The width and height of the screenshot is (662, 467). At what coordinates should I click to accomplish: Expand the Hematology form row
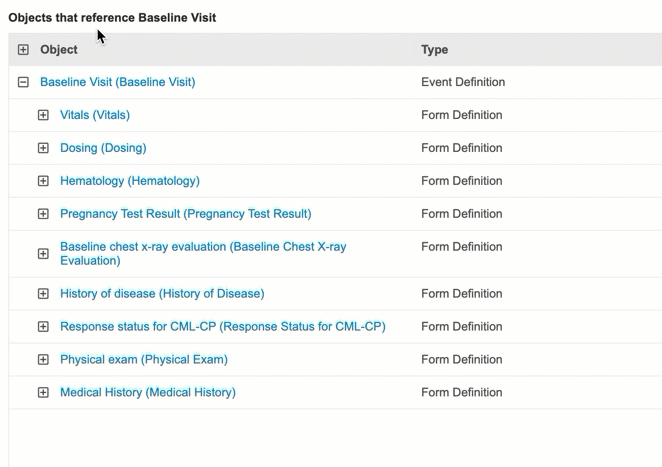click(43, 182)
